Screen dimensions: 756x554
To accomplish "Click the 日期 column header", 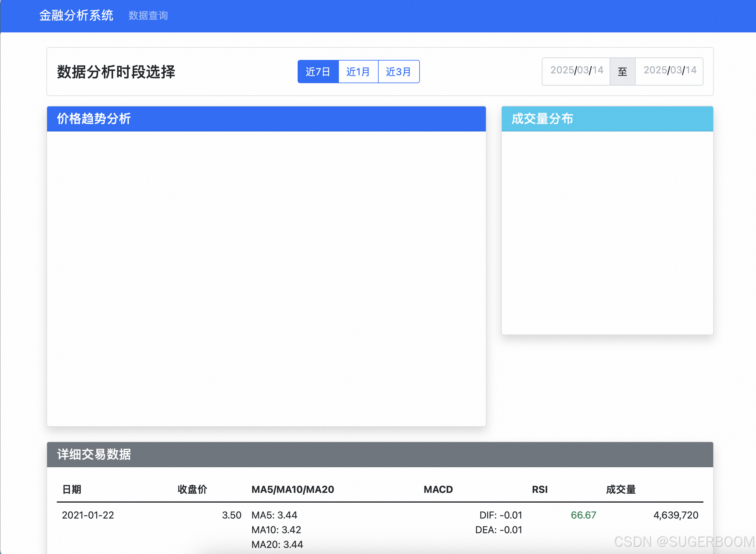I will (x=72, y=489).
